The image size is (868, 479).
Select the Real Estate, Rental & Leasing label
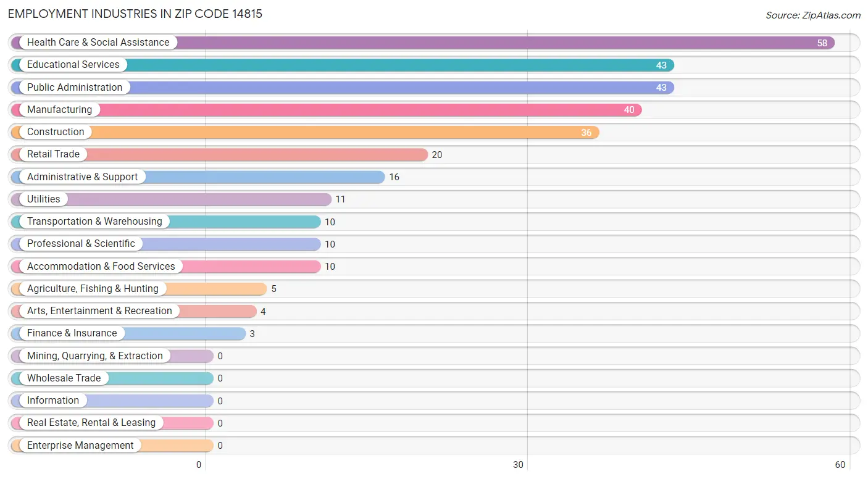tap(91, 423)
